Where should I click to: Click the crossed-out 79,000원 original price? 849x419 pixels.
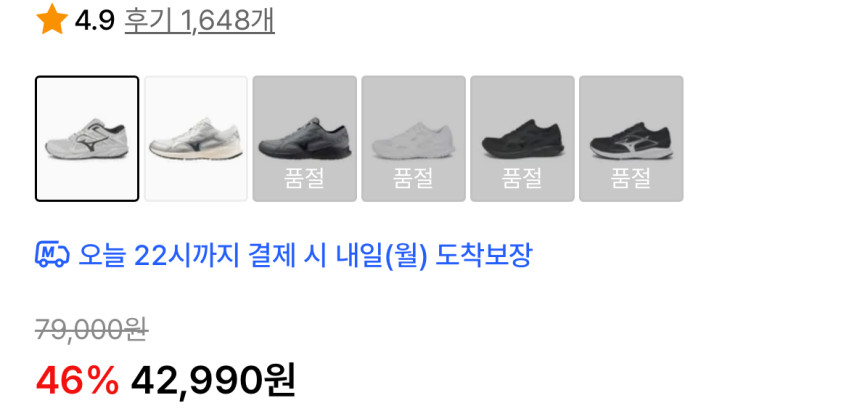92,329
